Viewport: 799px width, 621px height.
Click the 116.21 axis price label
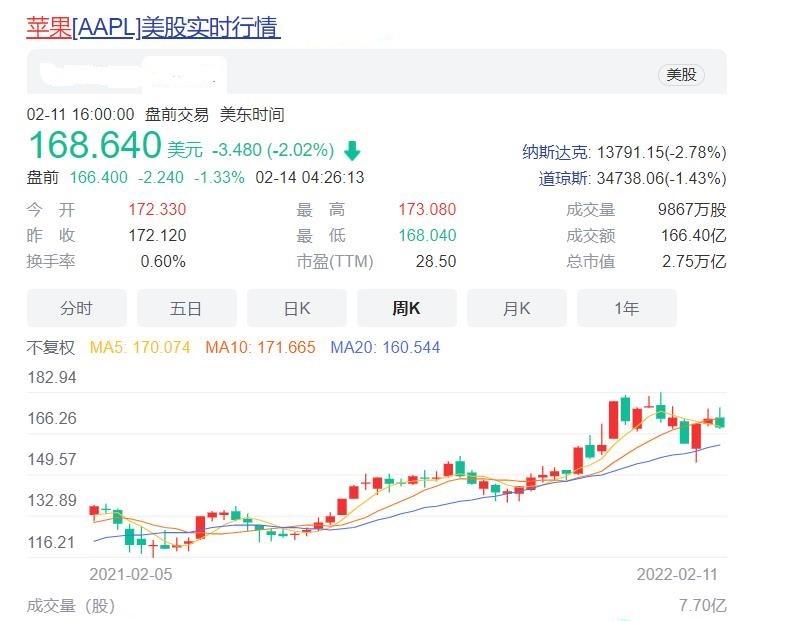coord(52,542)
